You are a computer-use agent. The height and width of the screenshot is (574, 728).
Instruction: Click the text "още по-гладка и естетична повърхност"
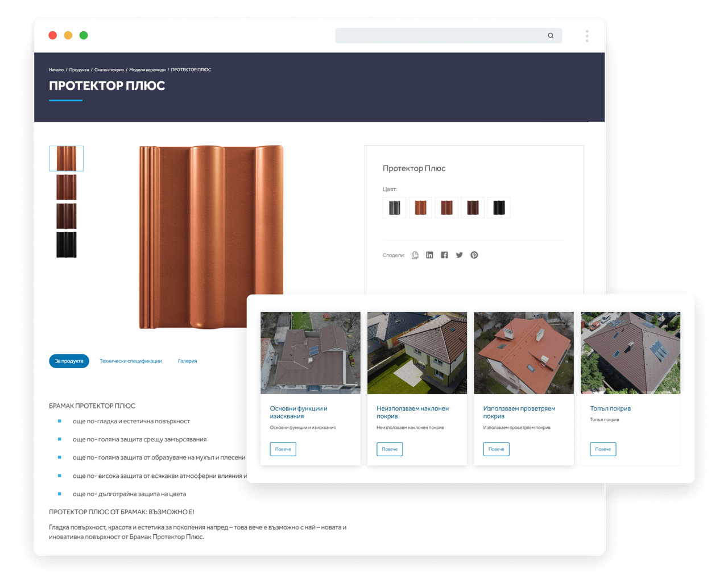coord(131,422)
